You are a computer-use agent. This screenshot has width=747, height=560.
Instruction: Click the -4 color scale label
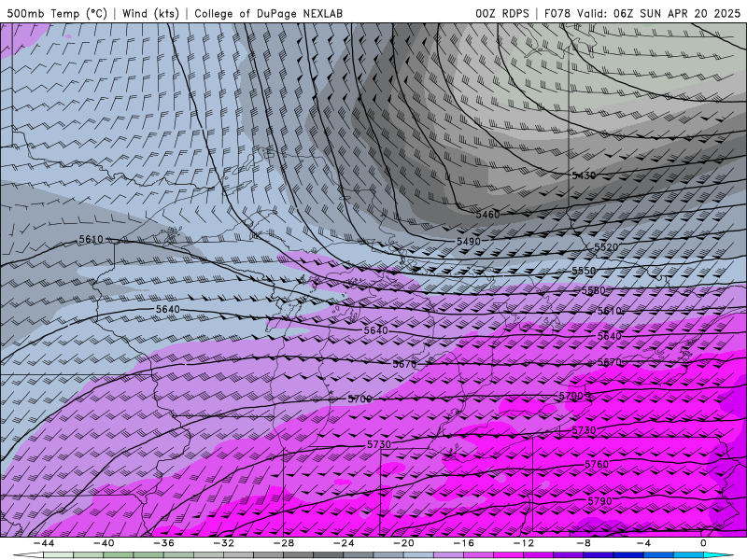(x=643, y=543)
